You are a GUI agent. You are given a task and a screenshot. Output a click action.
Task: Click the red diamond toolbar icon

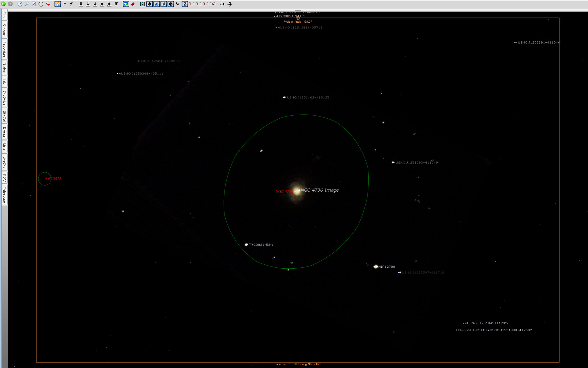pyautogui.click(x=133, y=4)
